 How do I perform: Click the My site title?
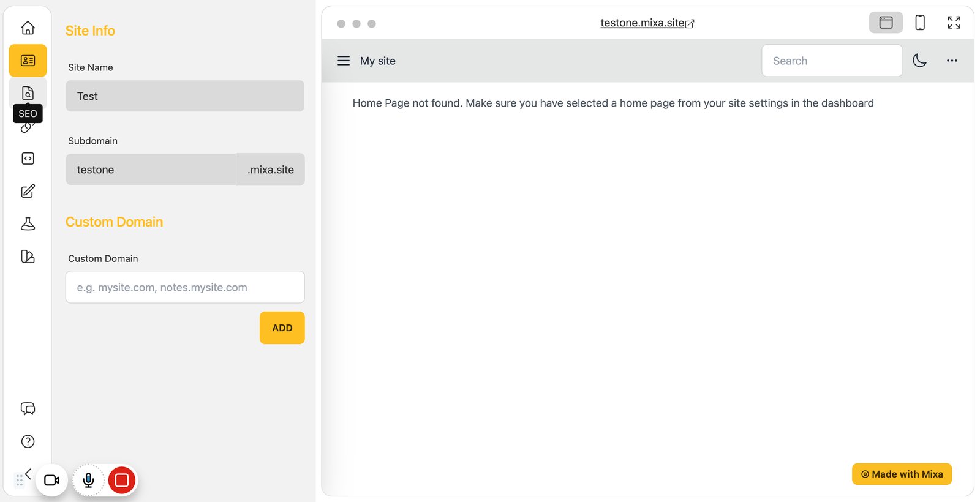[x=378, y=61]
